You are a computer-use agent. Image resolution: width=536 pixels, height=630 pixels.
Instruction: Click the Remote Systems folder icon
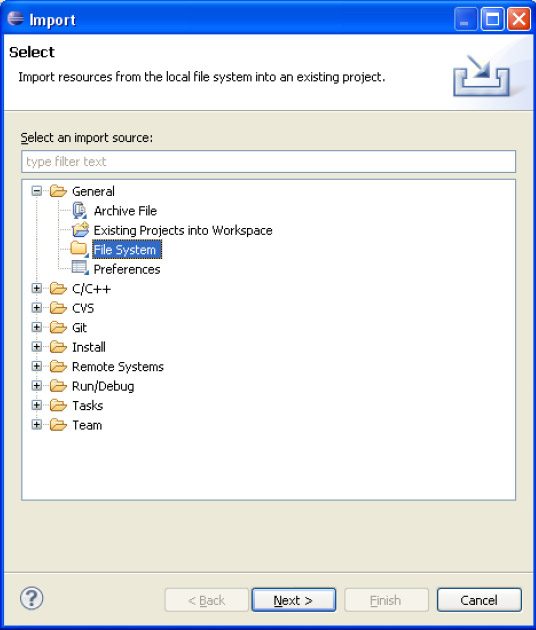[x=58, y=366]
